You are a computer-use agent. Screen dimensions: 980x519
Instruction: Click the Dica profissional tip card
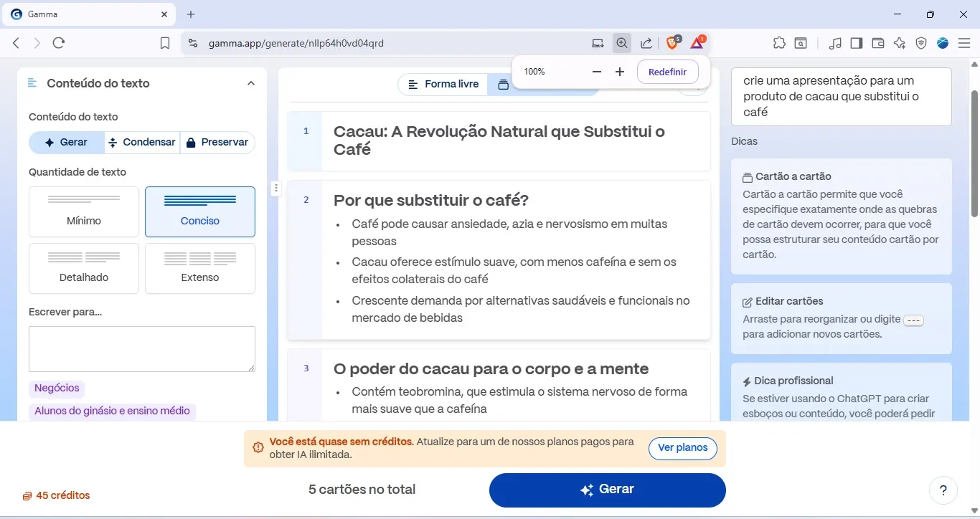(841, 393)
